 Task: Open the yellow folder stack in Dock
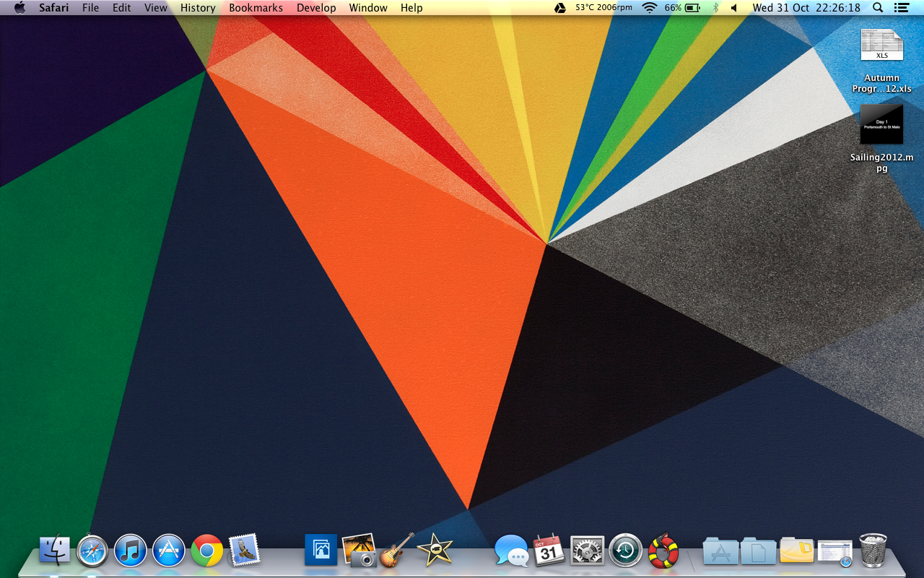coord(797,551)
